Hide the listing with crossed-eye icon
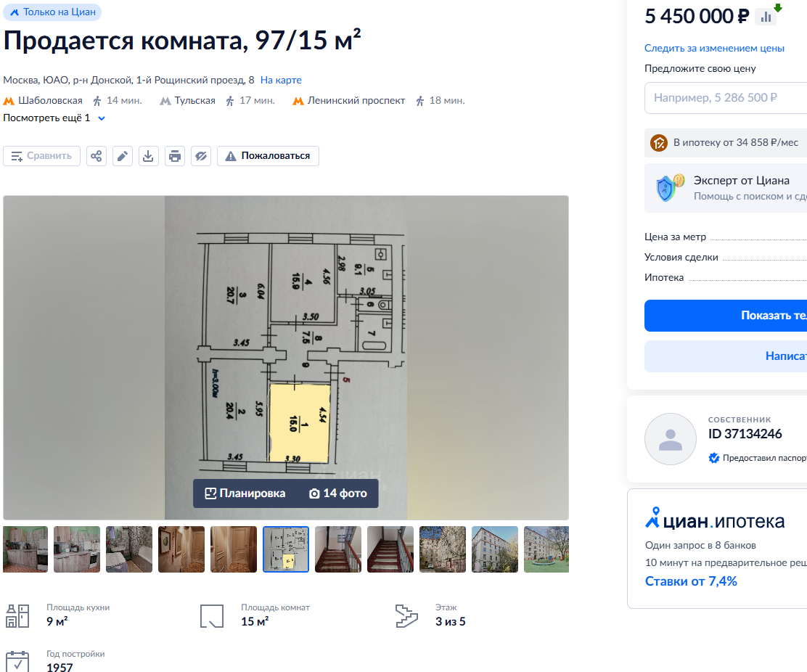The image size is (807, 672). coord(201,156)
